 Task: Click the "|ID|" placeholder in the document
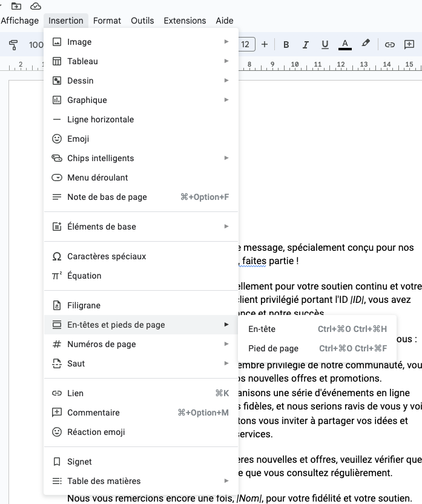point(358,300)
